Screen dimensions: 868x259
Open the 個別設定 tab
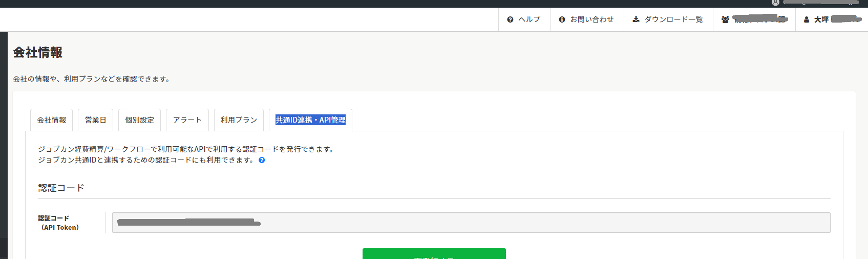coord(140,120)
